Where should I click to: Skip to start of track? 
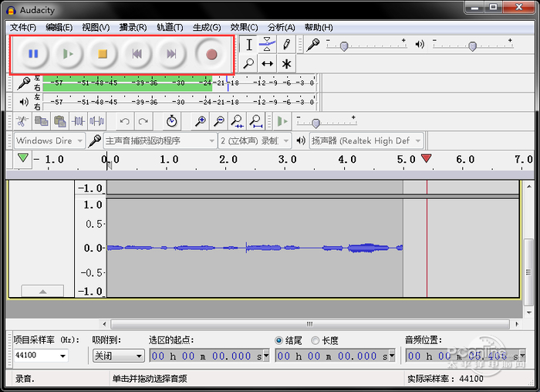point(137,54)
